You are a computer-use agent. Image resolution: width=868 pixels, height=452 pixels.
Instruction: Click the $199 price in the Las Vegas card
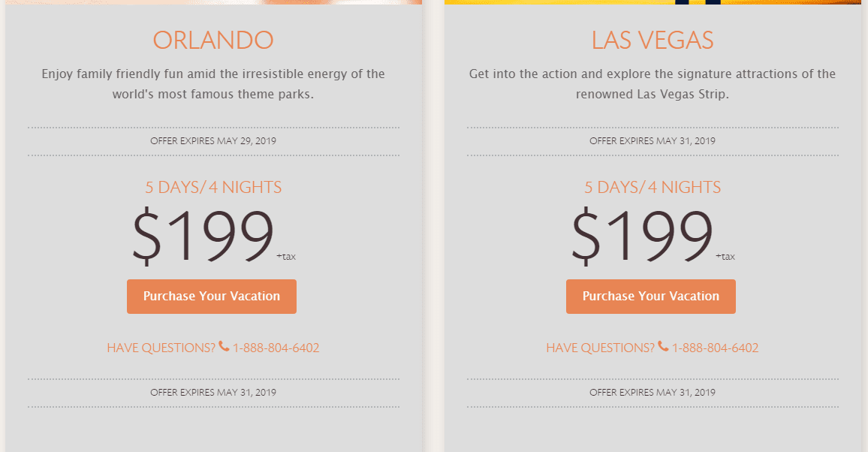coord(641,236)
